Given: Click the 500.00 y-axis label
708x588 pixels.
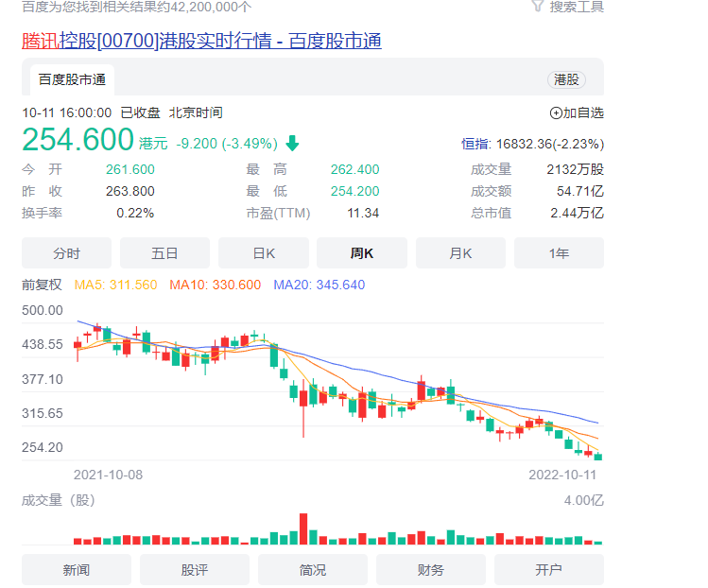Looking at the screenshot, I should 43,310.
